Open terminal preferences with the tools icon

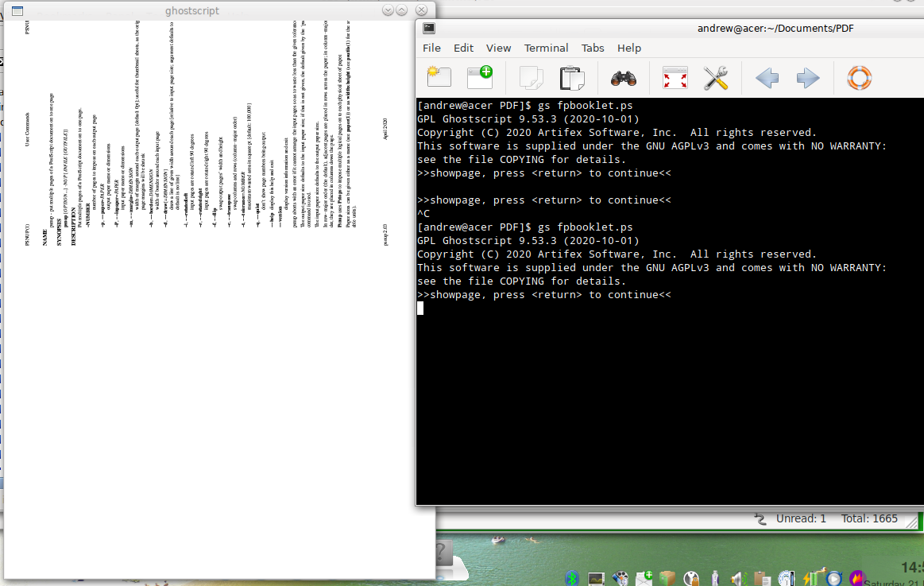click(x=713, y=77)
